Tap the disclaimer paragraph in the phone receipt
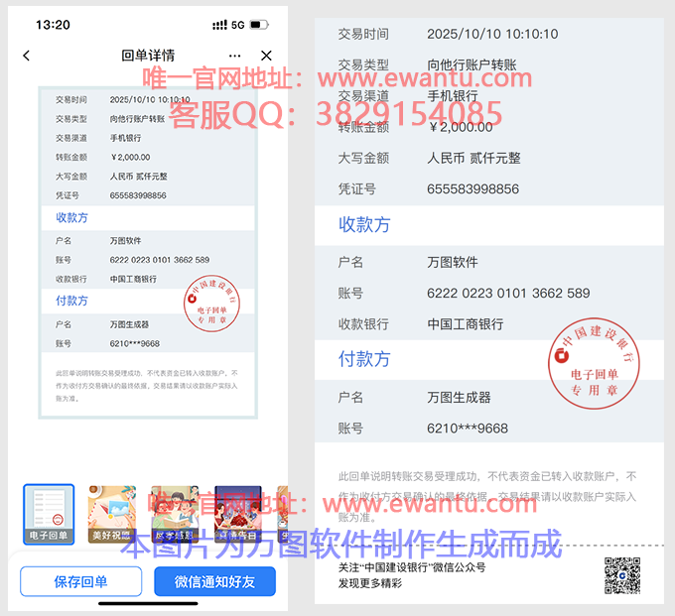This screenshot has height=616, width=675. point(146,386)
